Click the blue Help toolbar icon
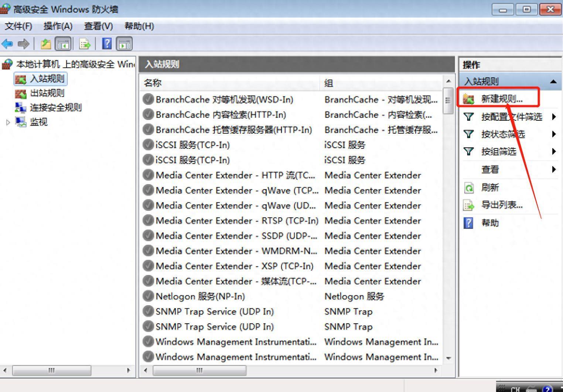 (107, 44)
